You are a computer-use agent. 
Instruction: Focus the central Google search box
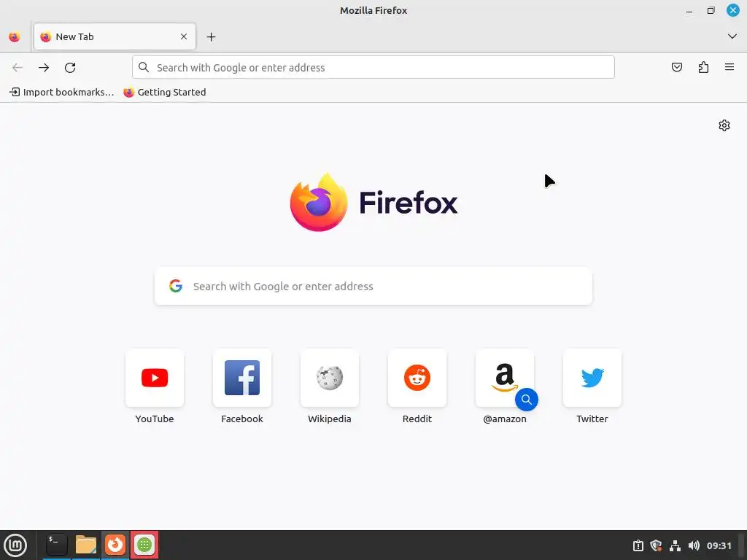[x=373, y=286]
